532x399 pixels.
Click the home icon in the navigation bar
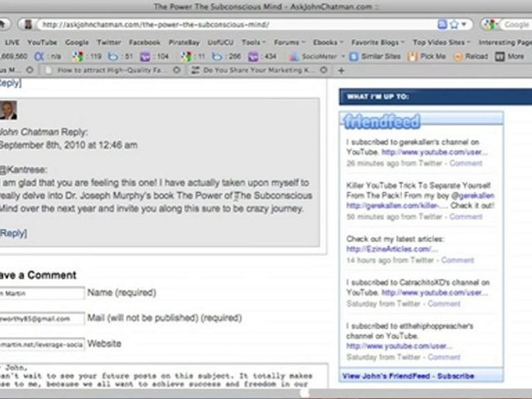point(3,24)
